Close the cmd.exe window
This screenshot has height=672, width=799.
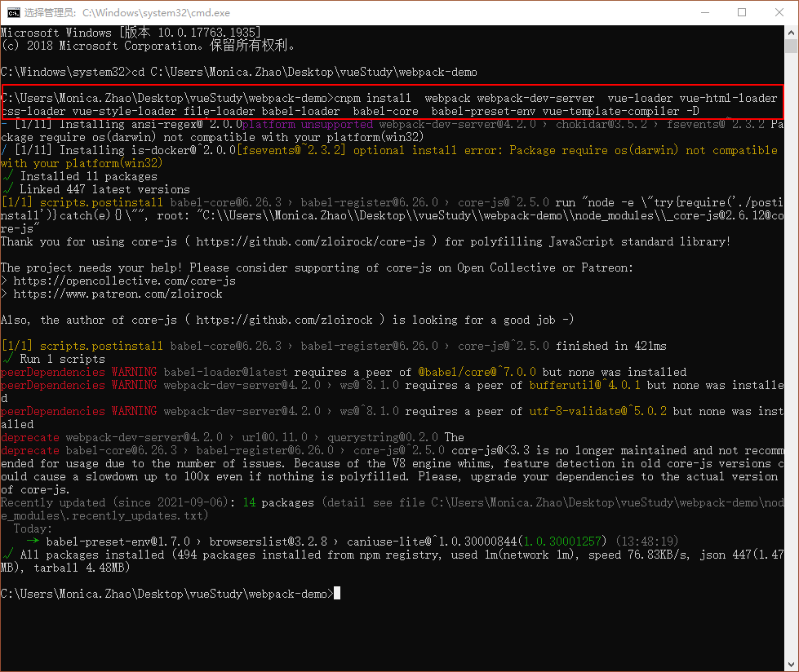click(779, 12)
